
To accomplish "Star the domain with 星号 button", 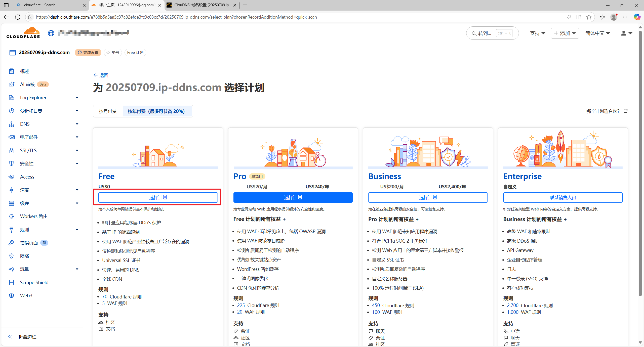I will tap(113, 52).
